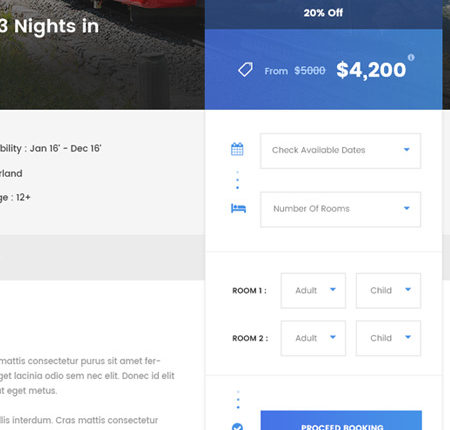Click the price tag icon

coord(245,70)
